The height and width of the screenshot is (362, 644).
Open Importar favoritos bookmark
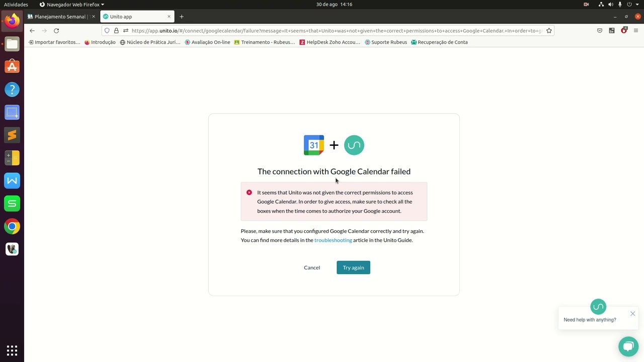[x=54, y=42]
